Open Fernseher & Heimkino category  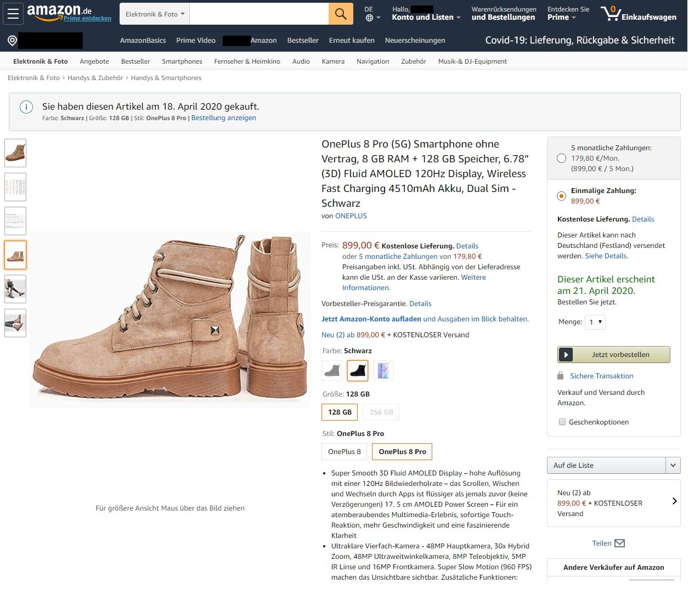[247, 61]
